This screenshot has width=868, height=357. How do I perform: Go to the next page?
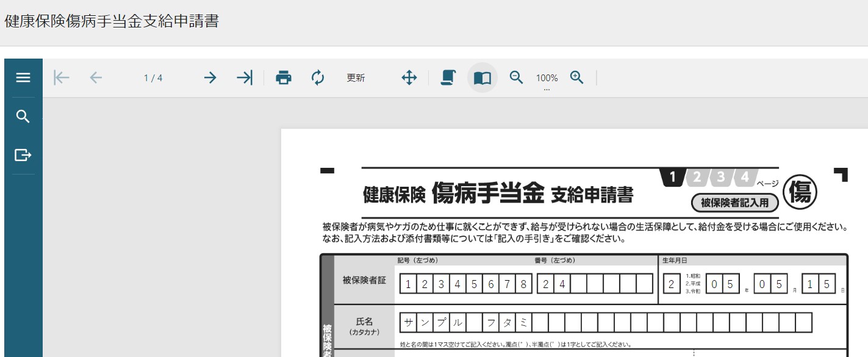pyautogui.click(x=210, y=78)
